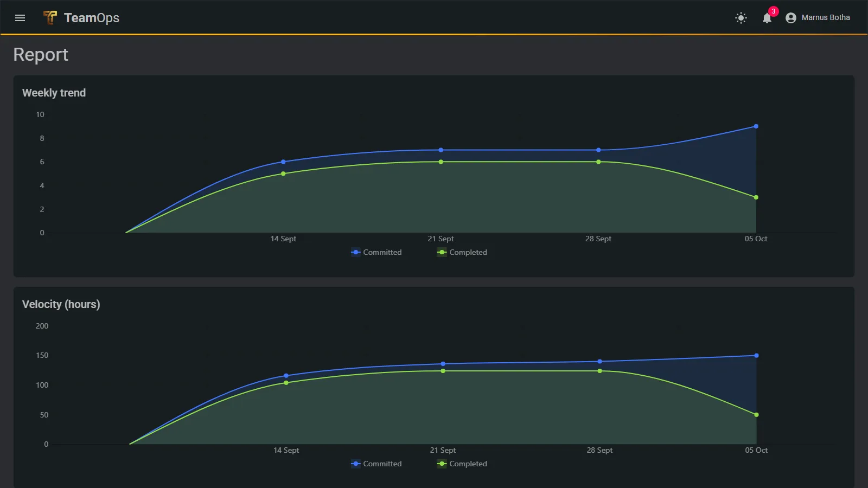The width and height of the screenshot is (868, 488).
Task: Select Weekly trend Completed point at 28 Sept
Action: point(598,162)
